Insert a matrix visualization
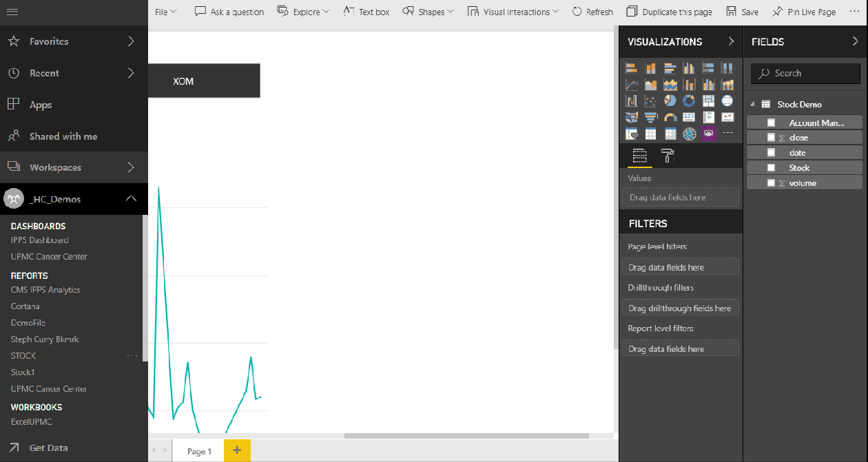Viewport: 868px width, 462px height. [670, 134]
